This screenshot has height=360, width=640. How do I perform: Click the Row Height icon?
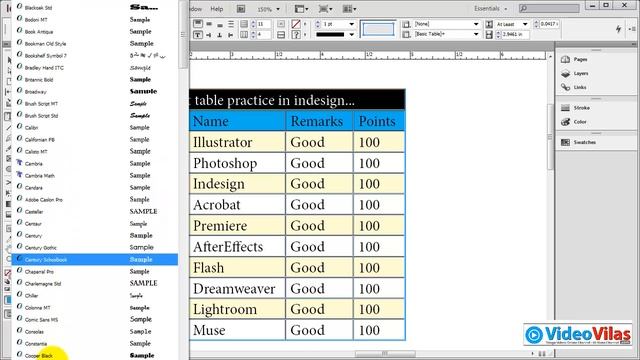click(x=489, y=24)
